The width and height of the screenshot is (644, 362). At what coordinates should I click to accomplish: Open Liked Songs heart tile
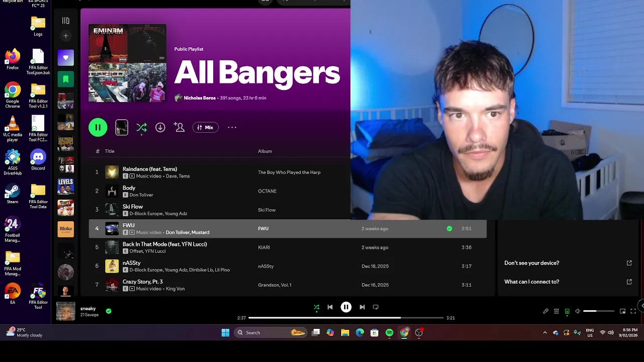[65, 57]
